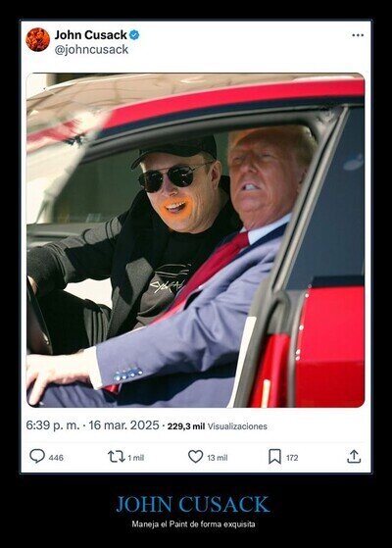This screenshot has width=392, height=548.
Task: Click the 'Maneja el Paint' subtitle text
Action: (193, 524)
